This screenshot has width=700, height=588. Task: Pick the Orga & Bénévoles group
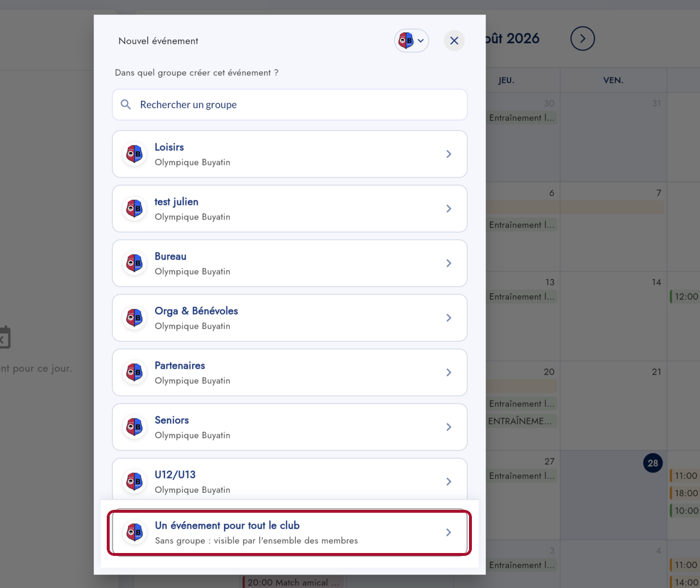290,318
